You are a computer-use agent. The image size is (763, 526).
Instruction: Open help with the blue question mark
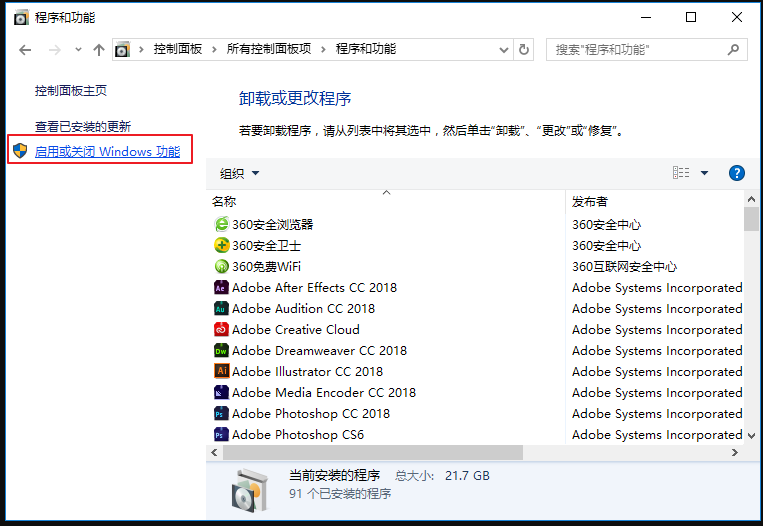[737, 173]
